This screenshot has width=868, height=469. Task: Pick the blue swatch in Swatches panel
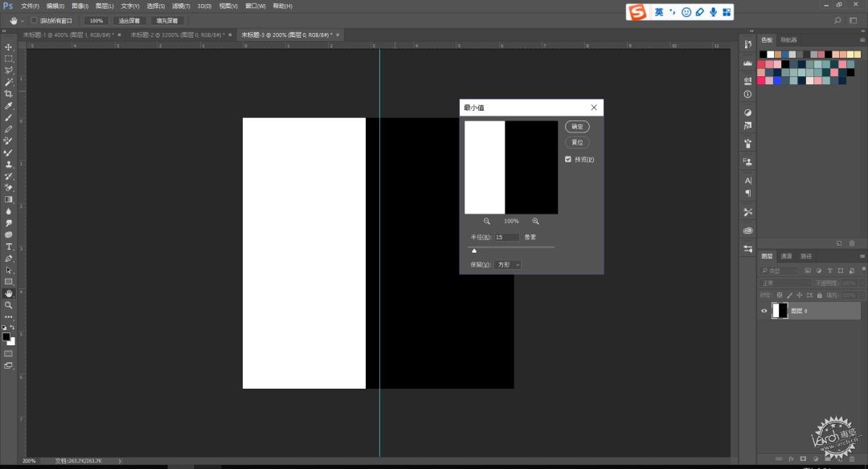click(x=777, y=81)
